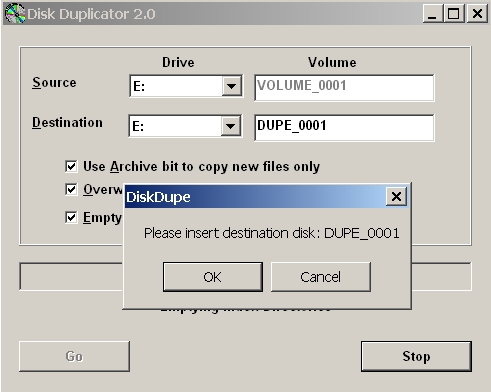491x392 pixels.
Task: Minimize the Disk Duplicator window
Action: (432, 14)
